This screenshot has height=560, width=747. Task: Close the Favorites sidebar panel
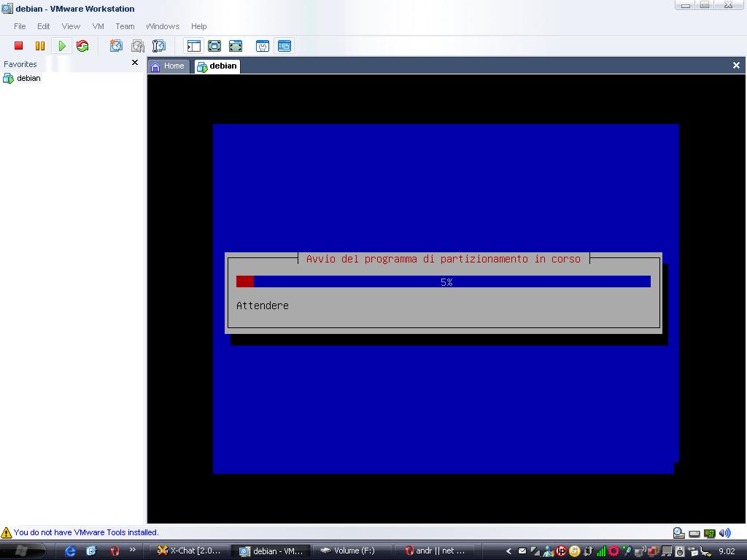pos(135,63)
